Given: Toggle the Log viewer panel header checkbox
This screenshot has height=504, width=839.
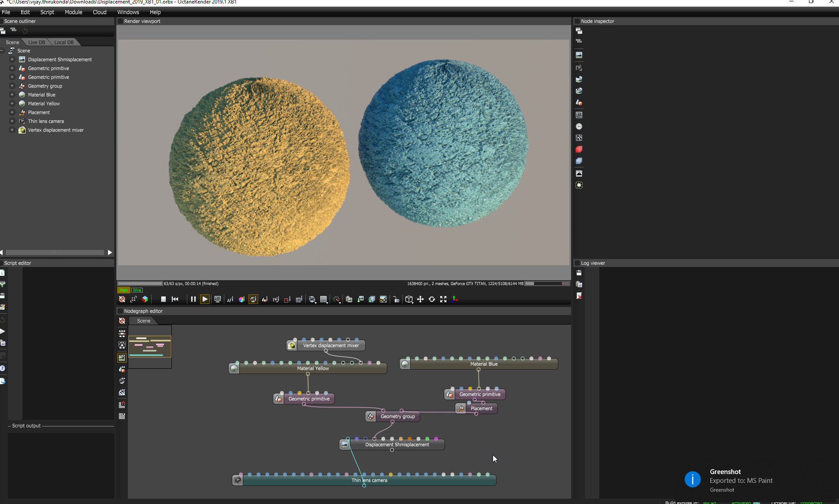Looking at the screenshot, I should [x=577, y=263].
